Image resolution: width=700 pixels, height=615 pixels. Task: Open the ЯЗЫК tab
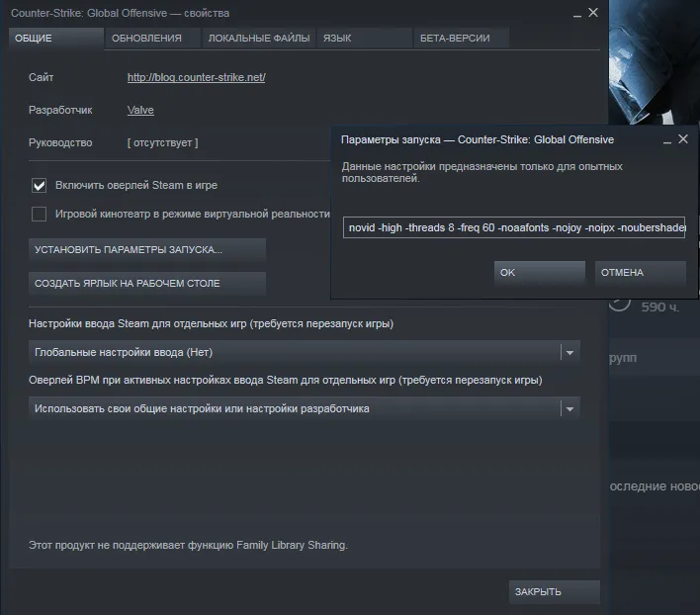[365, 39]
